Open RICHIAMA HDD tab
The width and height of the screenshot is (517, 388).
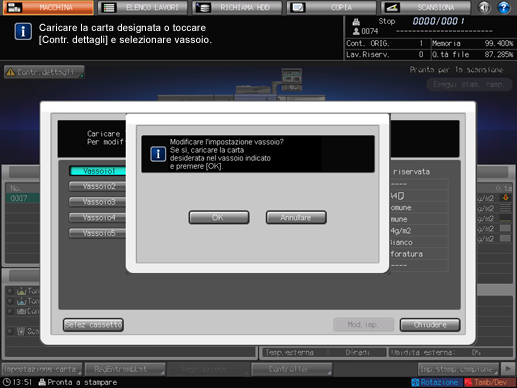(237, 7)
